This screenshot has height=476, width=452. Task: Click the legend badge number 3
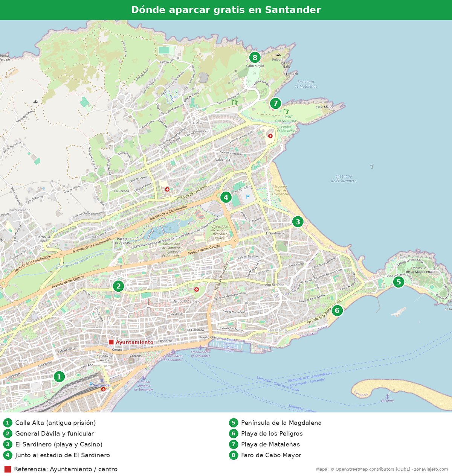[8, 444]
